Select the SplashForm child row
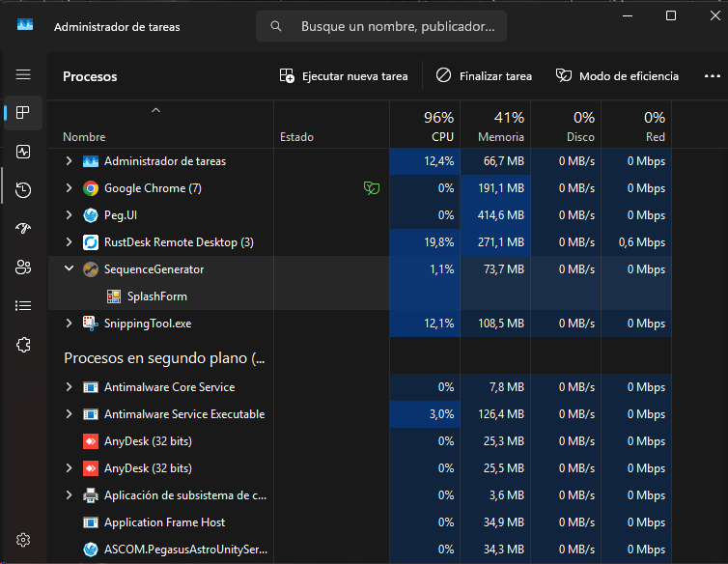 (x=360, y=296)
